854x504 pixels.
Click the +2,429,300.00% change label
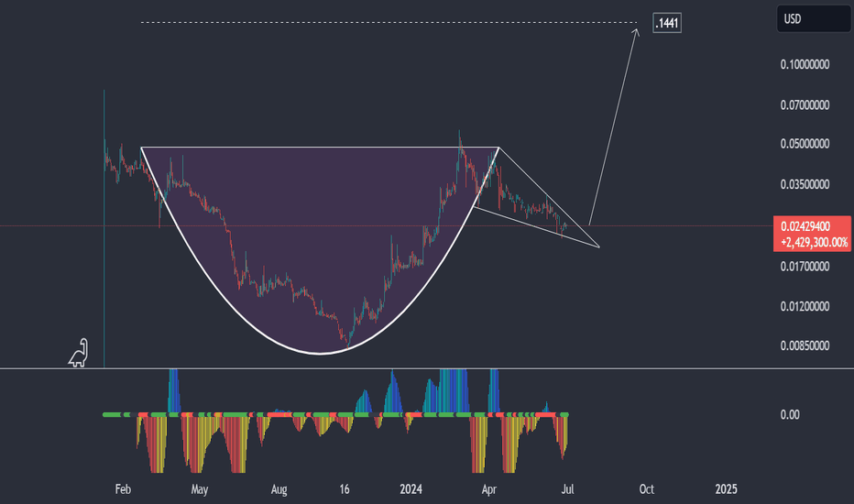point(815,243)
